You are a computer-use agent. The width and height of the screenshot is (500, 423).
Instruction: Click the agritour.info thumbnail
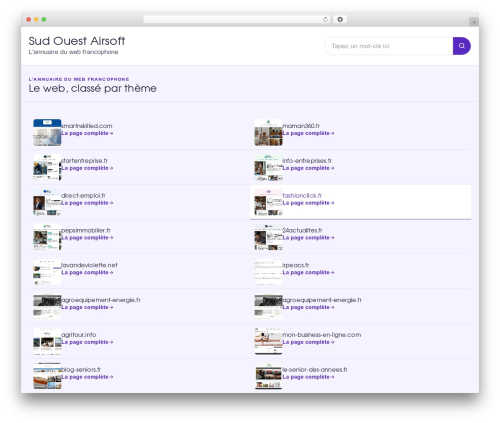[x=47, y=341]
